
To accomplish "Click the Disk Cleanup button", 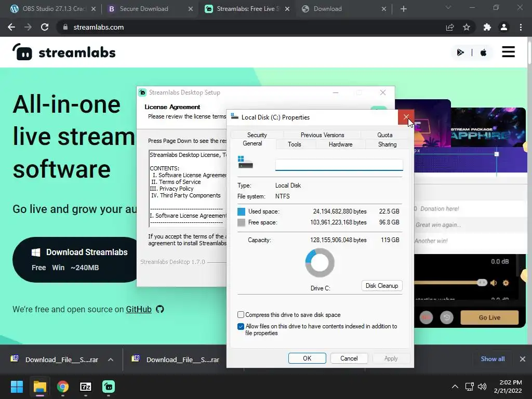I will click(x=382, y=286).
